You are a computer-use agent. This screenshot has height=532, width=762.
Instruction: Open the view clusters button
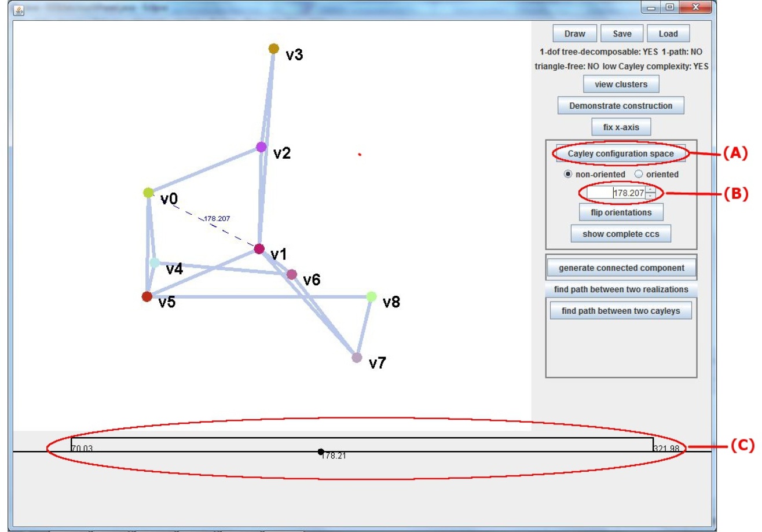pos(621,85)
